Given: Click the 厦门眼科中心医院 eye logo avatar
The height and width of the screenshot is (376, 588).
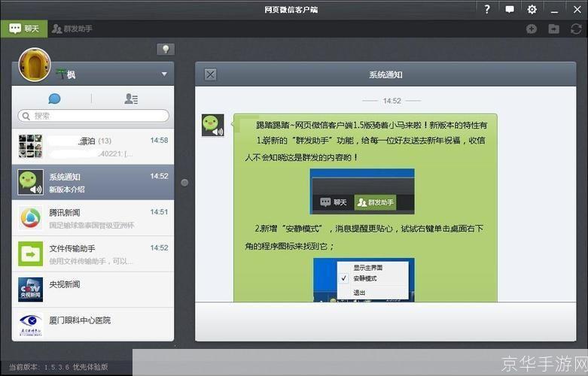Looking at the screenshot, I should point(30,325).
